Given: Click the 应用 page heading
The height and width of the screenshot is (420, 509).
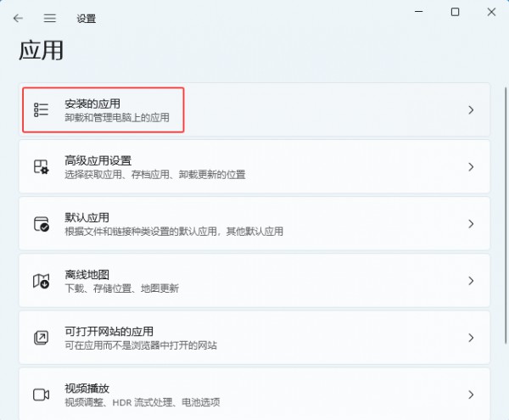Looking at the screenshot, I should tap(41, 50).
